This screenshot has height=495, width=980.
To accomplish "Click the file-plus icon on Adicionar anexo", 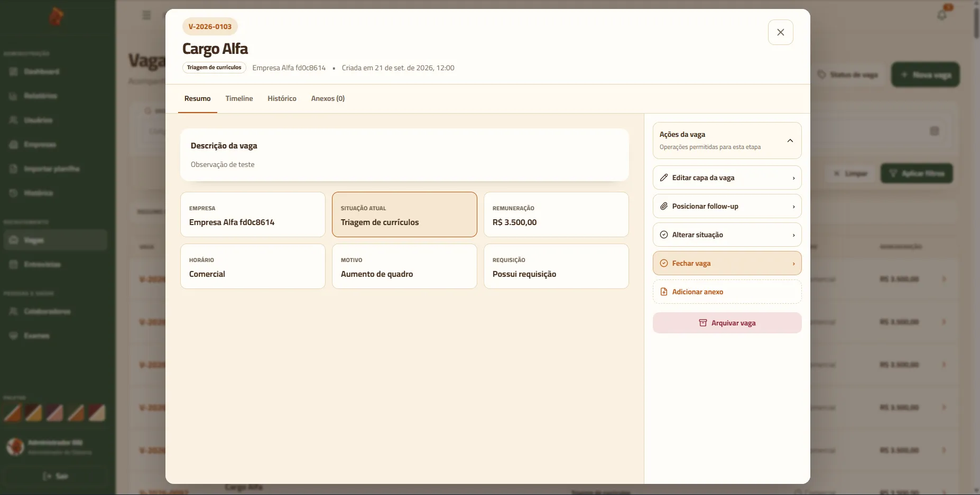I will pos(664,292).
